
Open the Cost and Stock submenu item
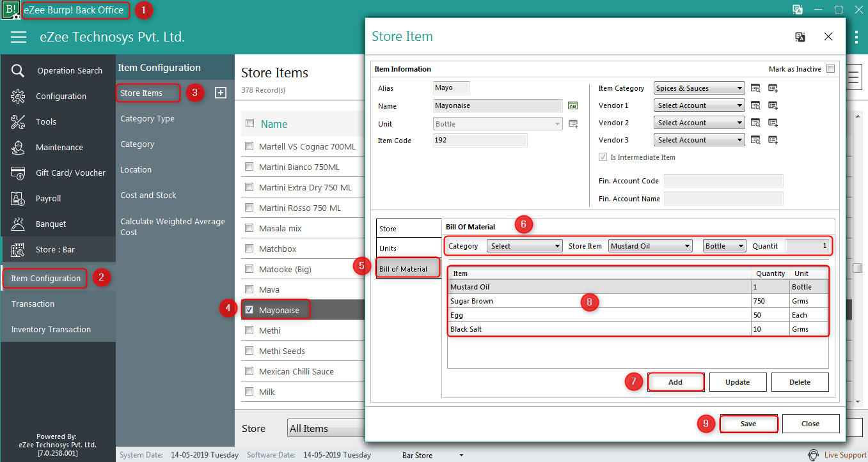tap(148, 195)
